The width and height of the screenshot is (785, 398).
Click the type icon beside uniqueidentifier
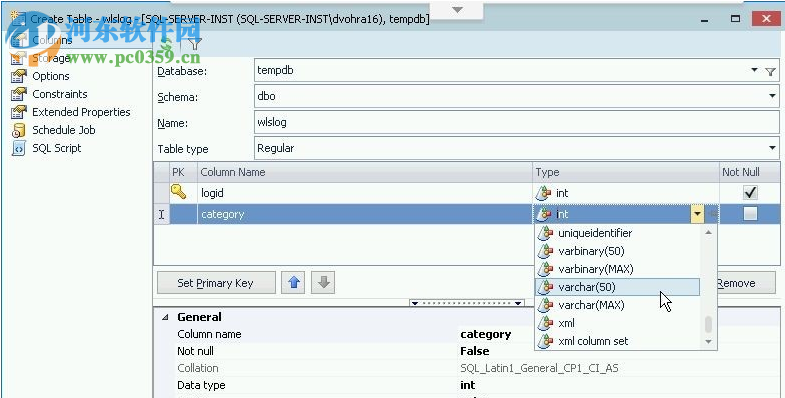click(x=545, y=233)
